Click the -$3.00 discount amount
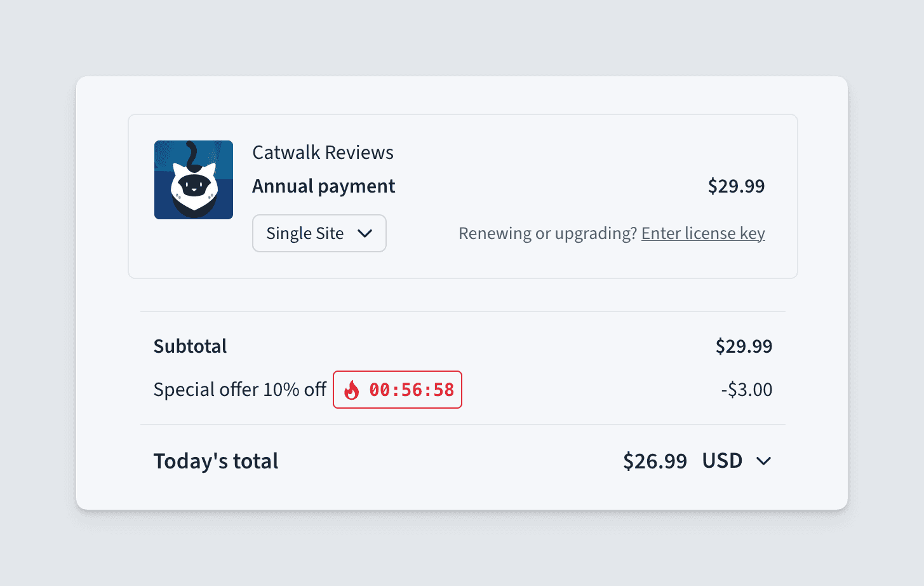924x586 pixels. tap(747, 390)
